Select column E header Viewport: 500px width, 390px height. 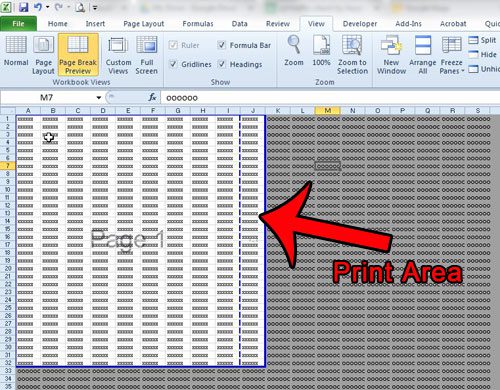pos(128,111)
